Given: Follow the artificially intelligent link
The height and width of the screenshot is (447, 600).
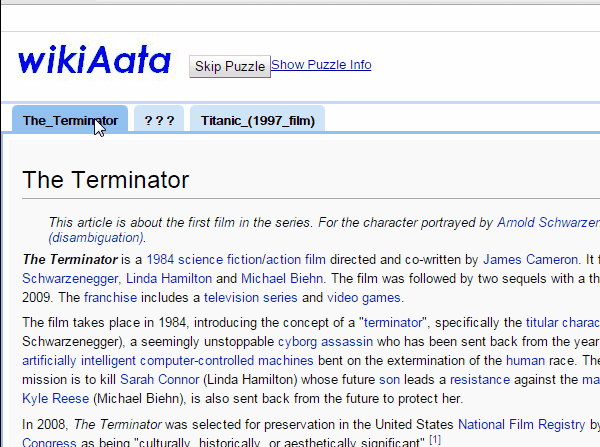Looking at the screenshot, I should click(79, 361).
